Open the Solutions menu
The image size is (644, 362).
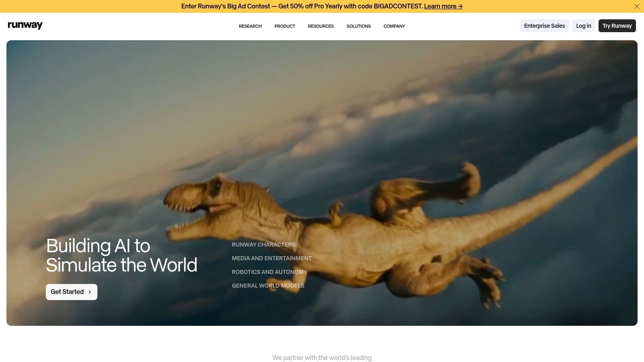359,26
